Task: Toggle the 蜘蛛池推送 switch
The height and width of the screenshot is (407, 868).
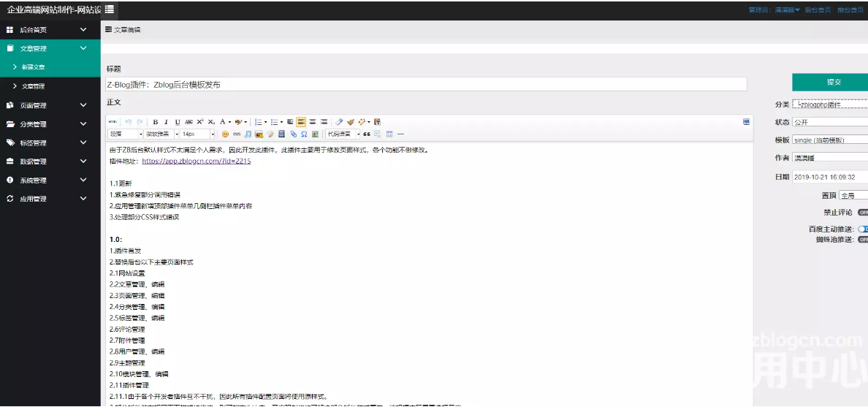Action: 863,240
